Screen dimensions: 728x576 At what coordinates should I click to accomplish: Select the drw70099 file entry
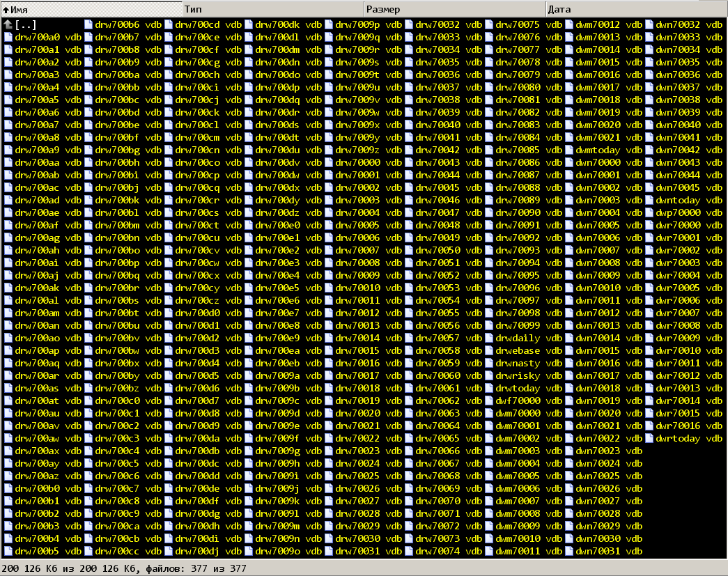518,326
